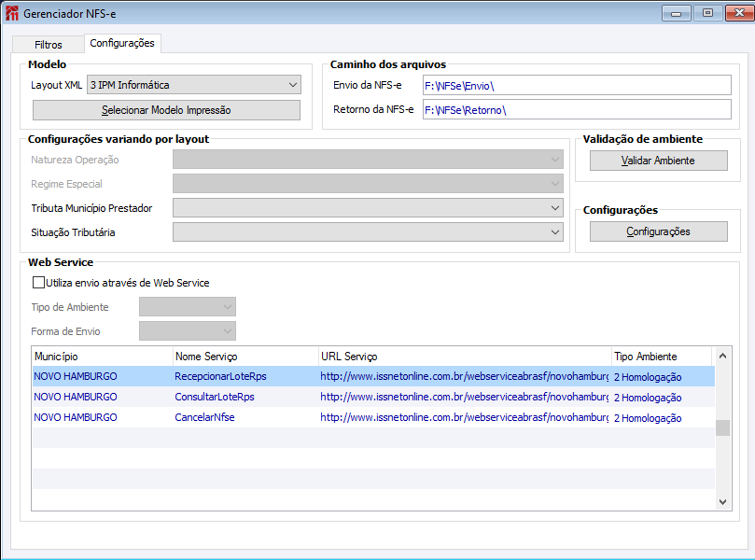Enable Utiliza envio através de Web Service
The height and width of the screenshot is (560, 755).
coord(38,283)
